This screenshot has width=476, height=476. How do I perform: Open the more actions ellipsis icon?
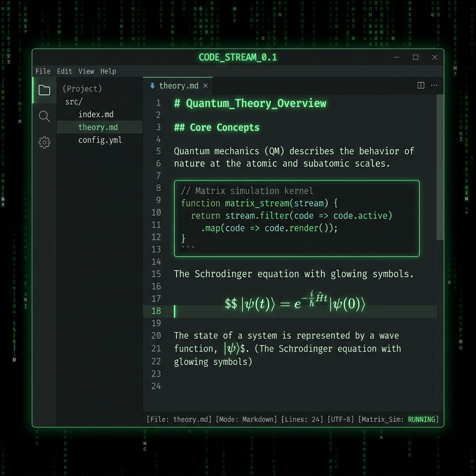click(434, 86)
